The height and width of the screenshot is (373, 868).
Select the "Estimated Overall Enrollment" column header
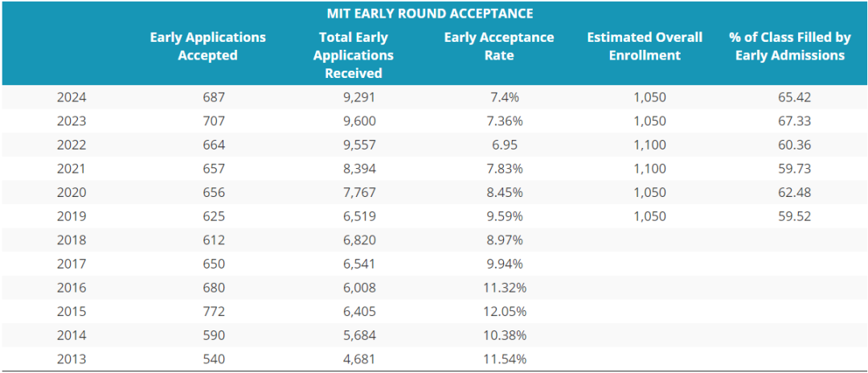(x=644, y=47)
